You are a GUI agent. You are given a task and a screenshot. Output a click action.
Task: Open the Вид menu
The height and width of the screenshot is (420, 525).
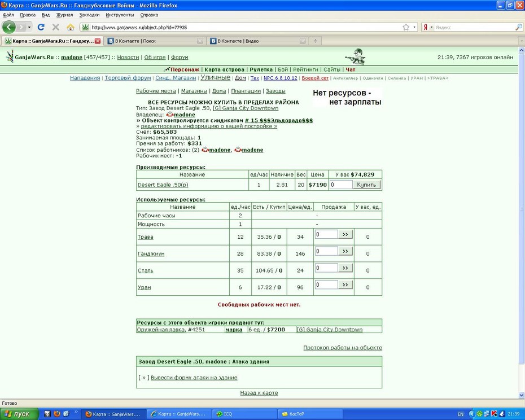coord(46,15)
